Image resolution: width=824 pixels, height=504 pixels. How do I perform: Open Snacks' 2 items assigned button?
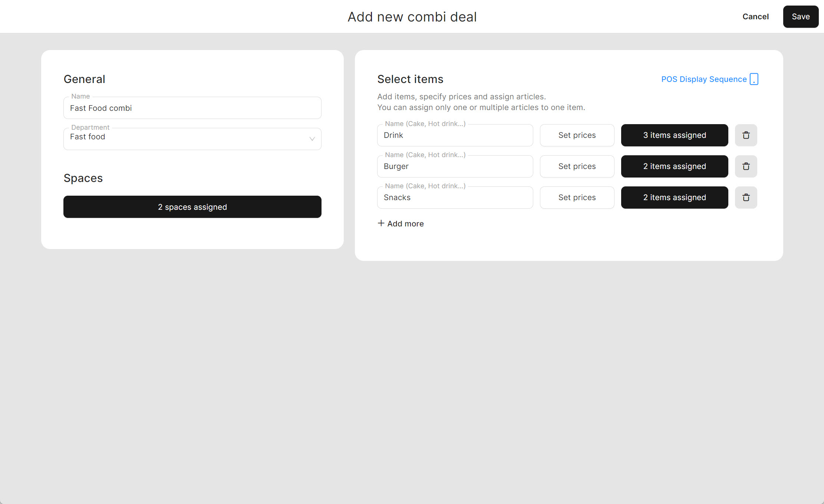pos(674,198)
